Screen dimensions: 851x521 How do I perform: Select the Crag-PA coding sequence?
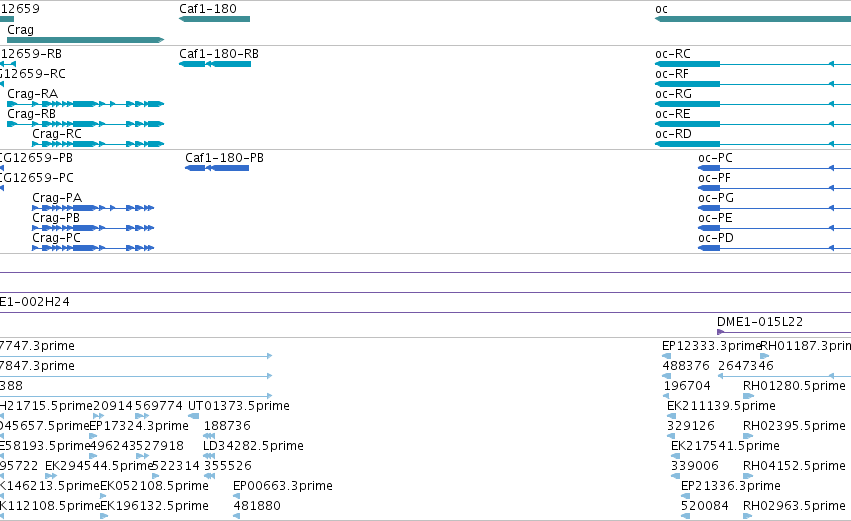[x=93, y=208]
